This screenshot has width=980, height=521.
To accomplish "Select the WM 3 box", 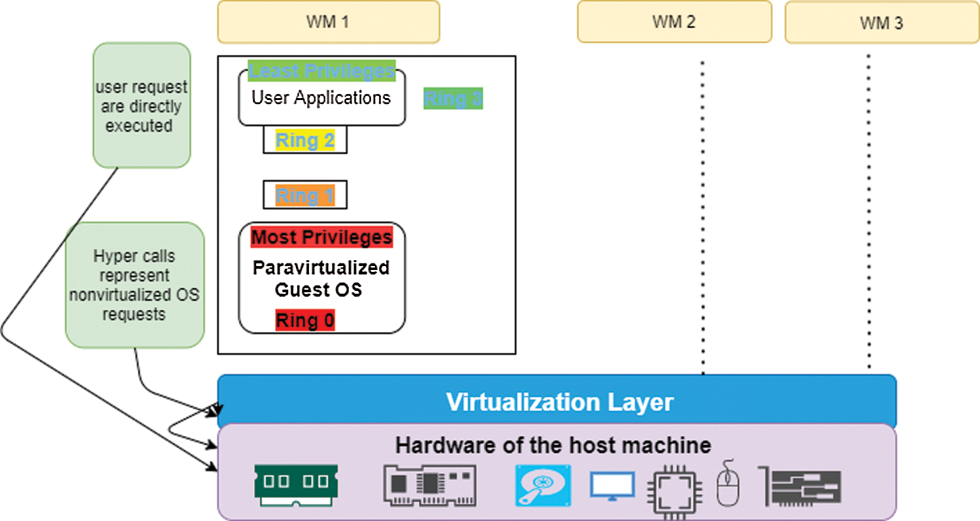I will click(x=881, y=23).
